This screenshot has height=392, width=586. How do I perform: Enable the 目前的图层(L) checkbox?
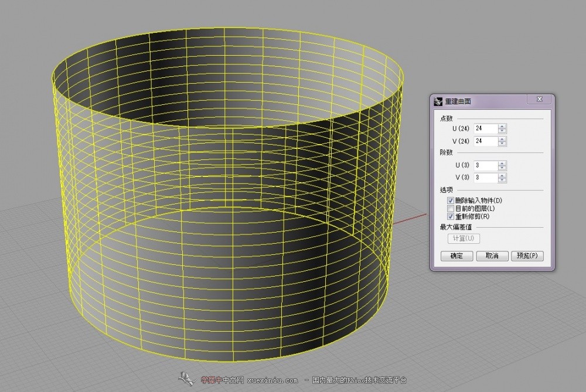click(x=451, y=209)
